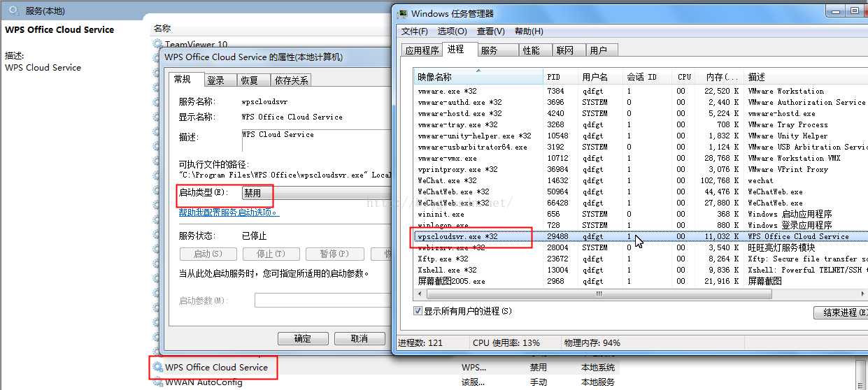Screen dimensions: 868x390
Task: Select the winlogon.exe process row
Action: click(641, 225)
